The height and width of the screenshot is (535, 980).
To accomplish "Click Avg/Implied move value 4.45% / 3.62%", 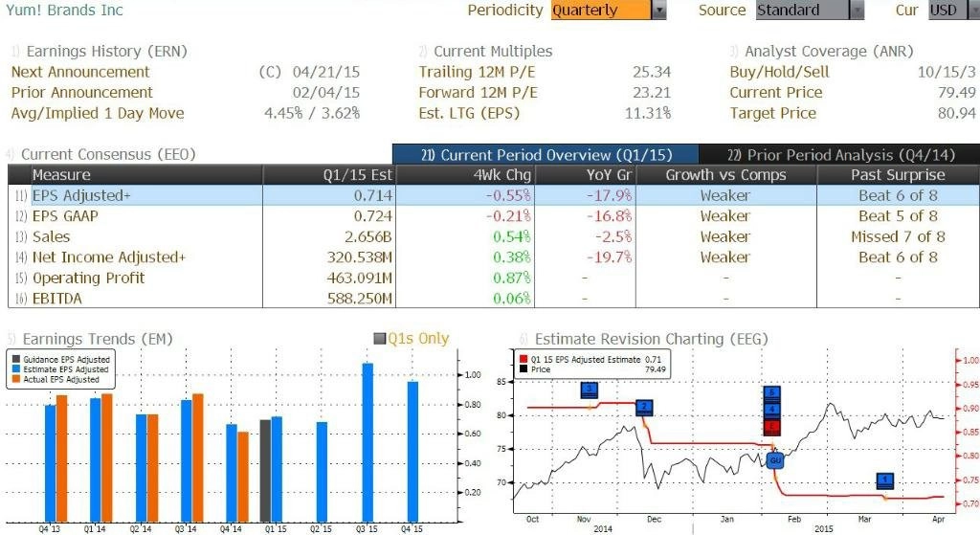I will tap(312, 113).
